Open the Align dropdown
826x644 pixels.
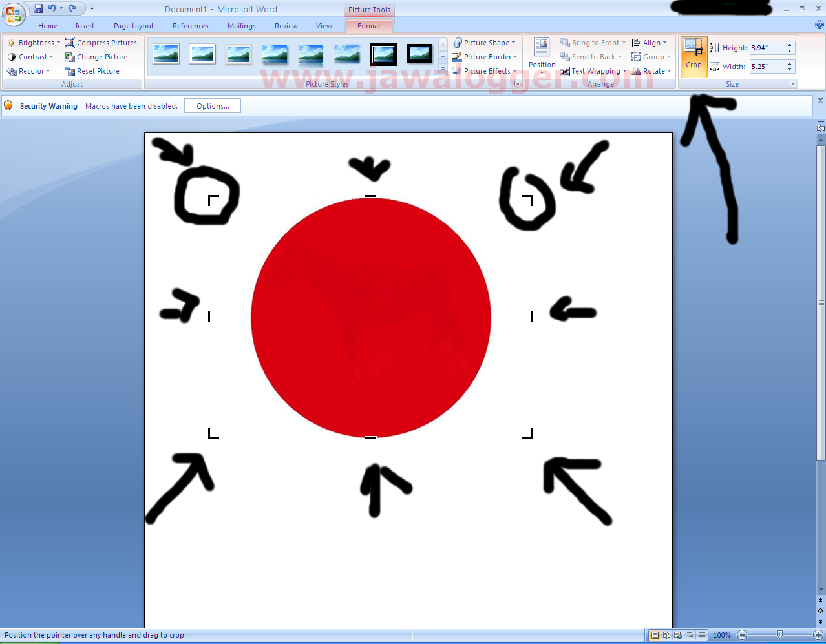tap(649, 43)
